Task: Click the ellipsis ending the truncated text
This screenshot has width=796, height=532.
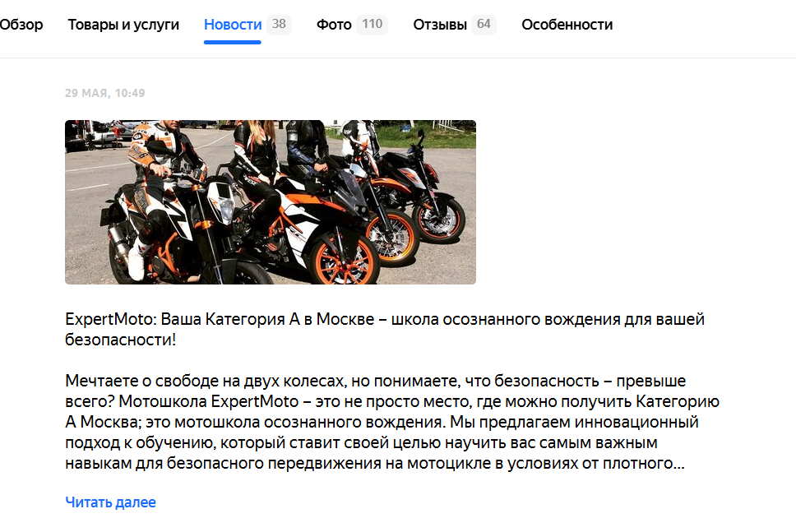Action: (x=679, y=464)
